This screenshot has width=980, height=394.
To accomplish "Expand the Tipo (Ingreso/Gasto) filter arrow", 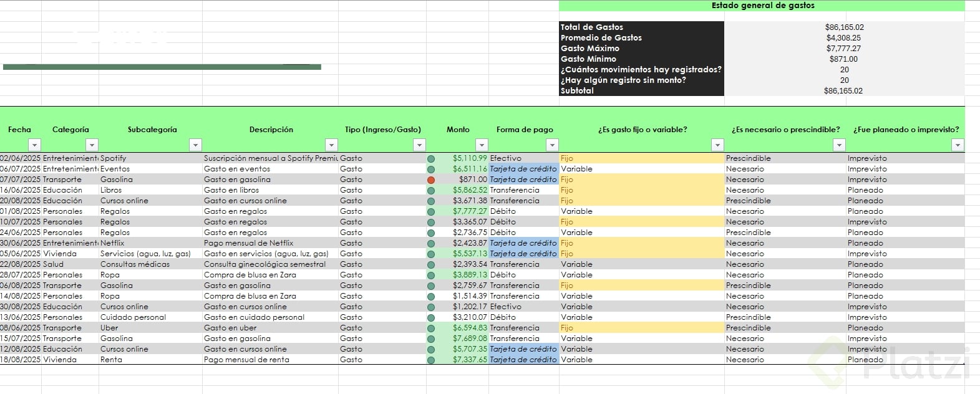I will tap(419, 145).
